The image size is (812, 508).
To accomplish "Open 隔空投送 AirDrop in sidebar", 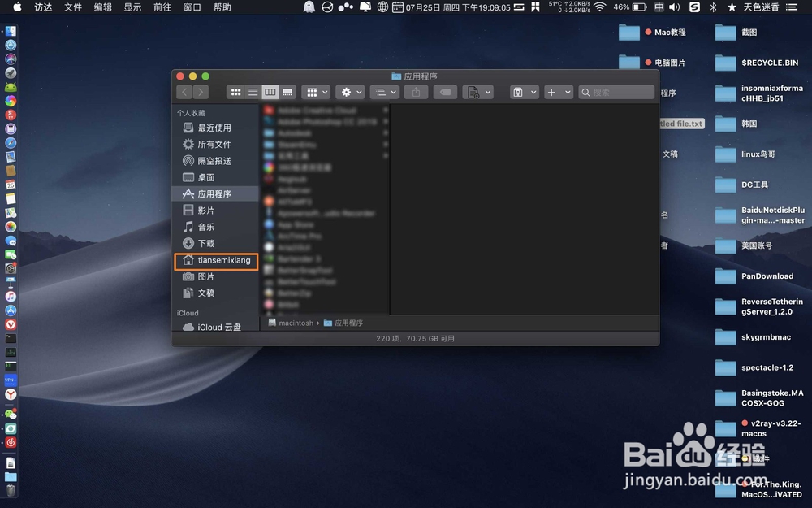I will [x=215, y=161].
